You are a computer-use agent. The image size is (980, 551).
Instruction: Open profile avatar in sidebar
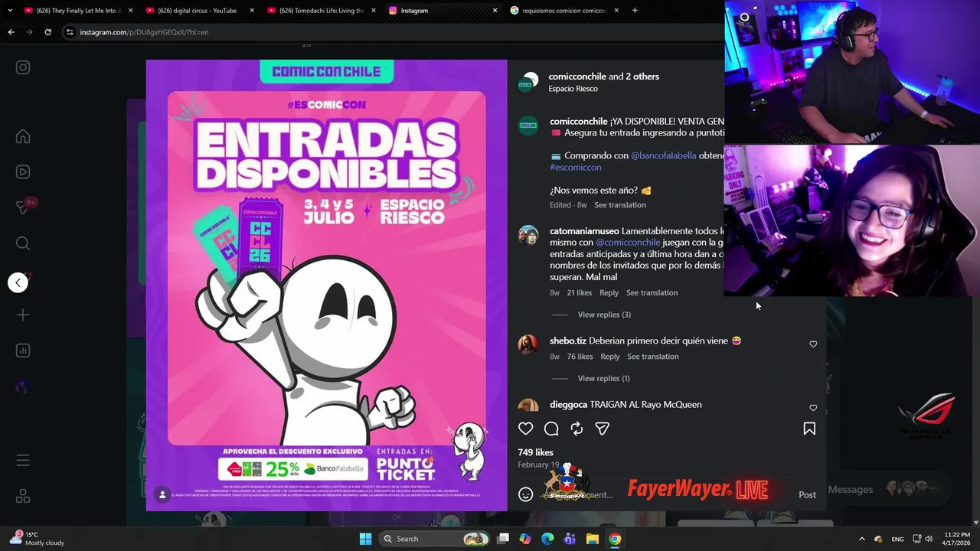[22, 387]
